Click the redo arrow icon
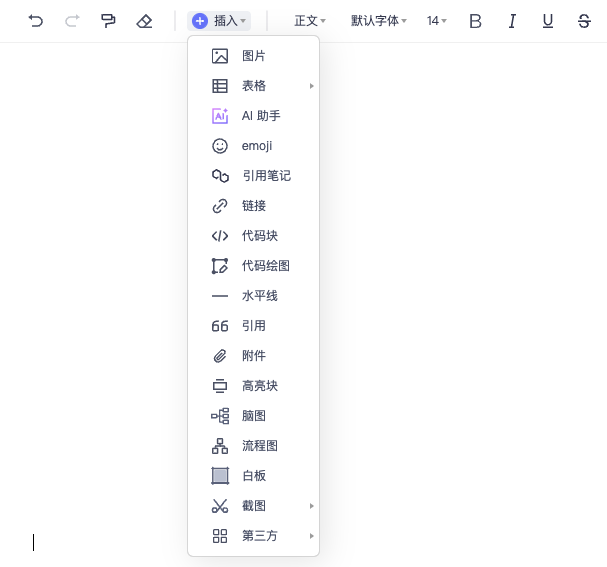The image size is (607, 567). (72, 21)
